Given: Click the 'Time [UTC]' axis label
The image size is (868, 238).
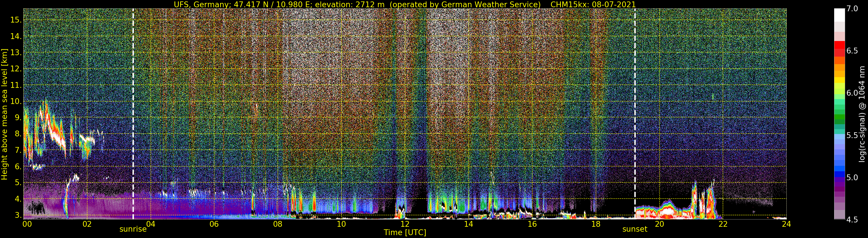Looking at the screenshot, I should tap(405, 232).
